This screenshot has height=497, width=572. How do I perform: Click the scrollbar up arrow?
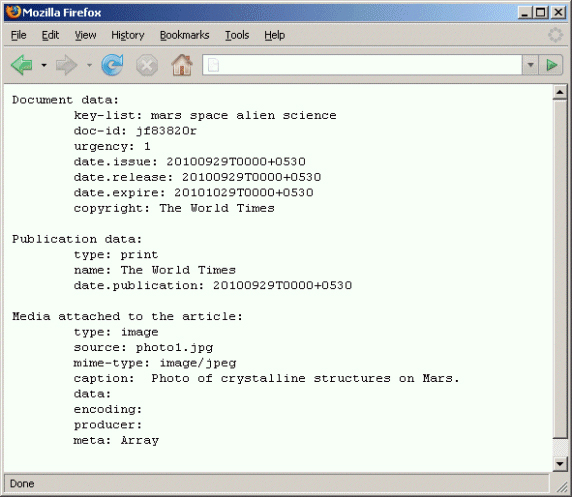560,92
